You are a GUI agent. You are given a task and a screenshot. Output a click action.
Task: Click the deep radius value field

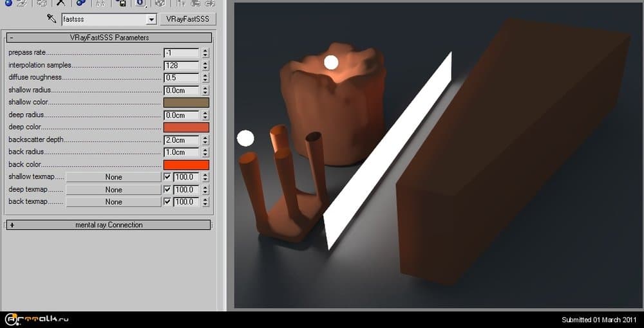181,115
